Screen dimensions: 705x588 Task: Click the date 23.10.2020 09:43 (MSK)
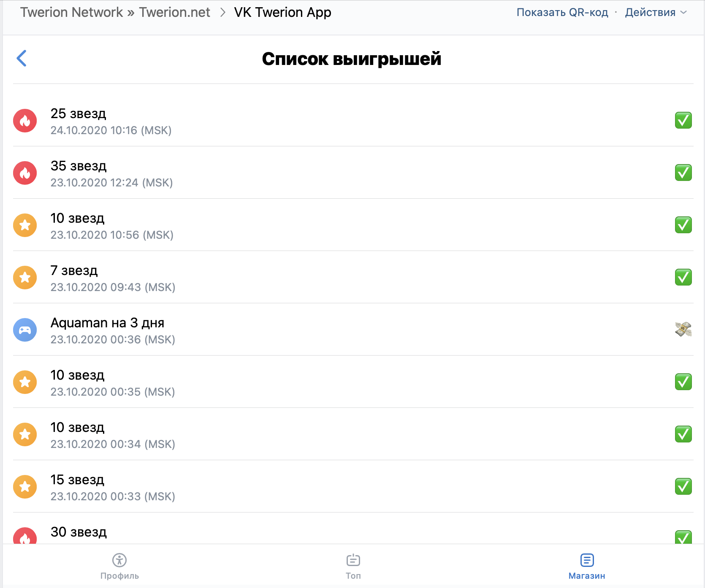coord(113,287)
